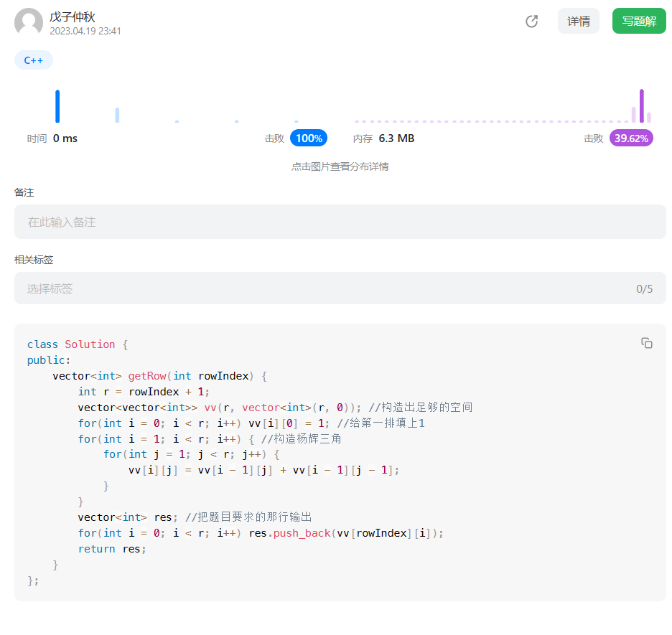Click the green 写题解 button

(x=638, y=21)
